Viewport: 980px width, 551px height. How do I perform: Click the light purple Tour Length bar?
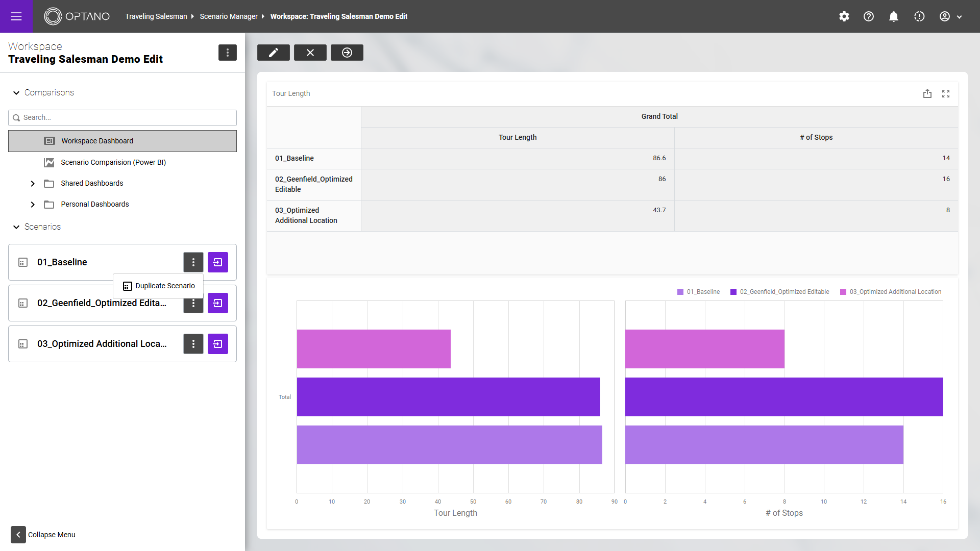click(449, 445)
